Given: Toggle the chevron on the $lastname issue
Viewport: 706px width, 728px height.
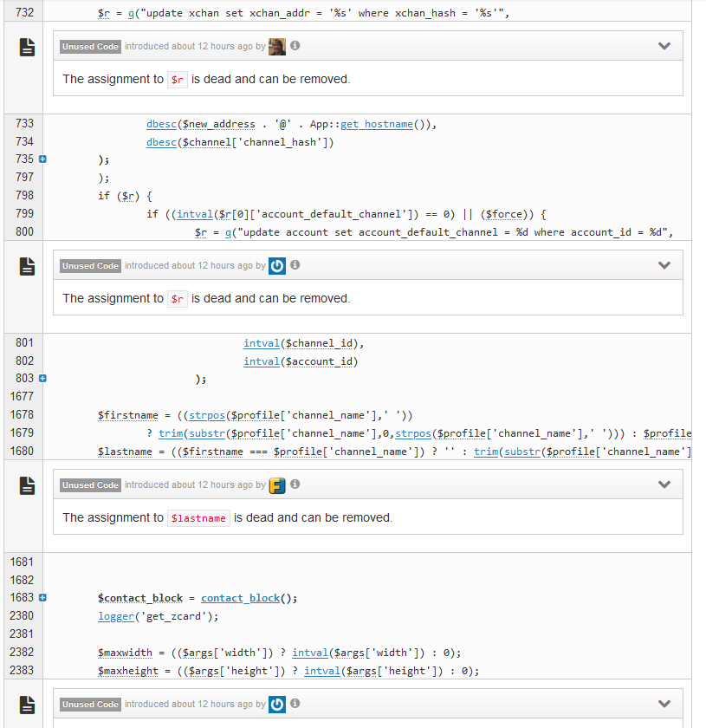Looking at the screenshot, I should [x=664, y=485].
